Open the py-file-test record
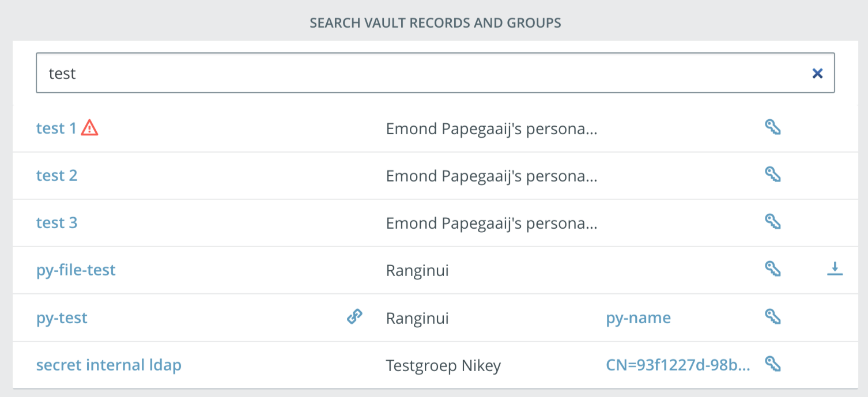 point(76,270)
